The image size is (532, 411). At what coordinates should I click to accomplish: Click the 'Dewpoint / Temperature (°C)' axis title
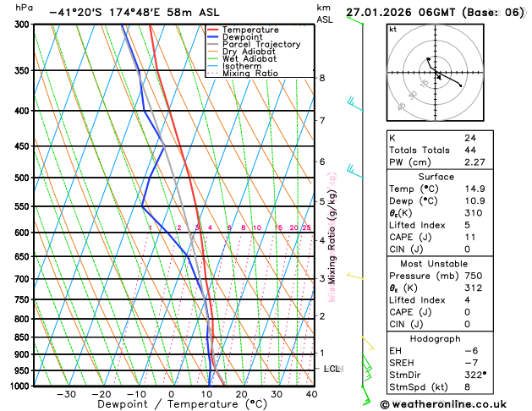[x=182, y=404]
